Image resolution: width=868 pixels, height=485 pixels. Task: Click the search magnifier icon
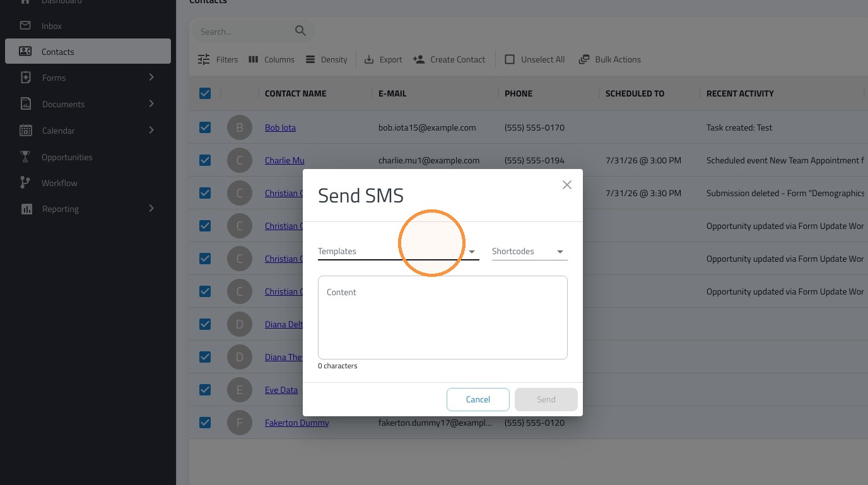[x=300, y=31]
